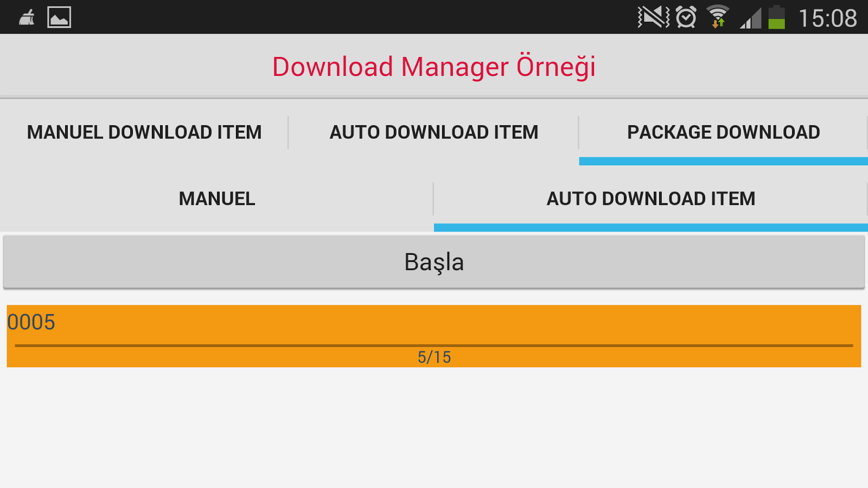Click the download progress bar
868x488 pixels.
(434, 345)
